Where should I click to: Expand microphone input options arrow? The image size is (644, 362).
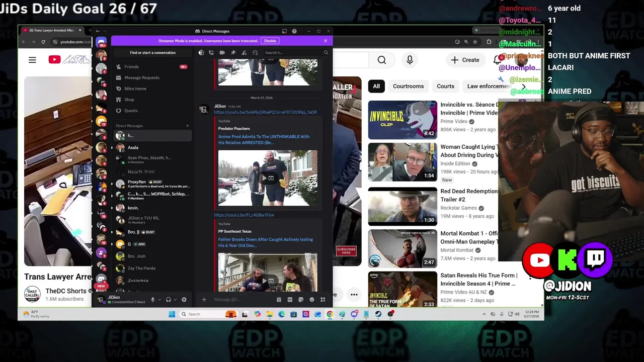tap(159, 300)
